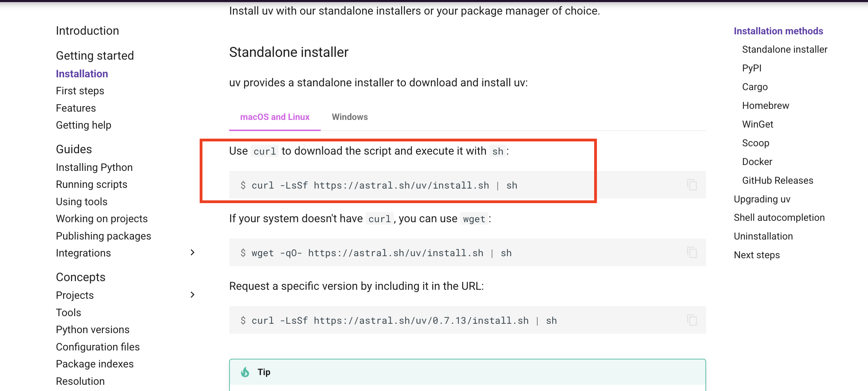Image resolution: width=868 pixels, height=391 pixels.
Task: Expand the Integrations section
Action: [x=193, y=253]
